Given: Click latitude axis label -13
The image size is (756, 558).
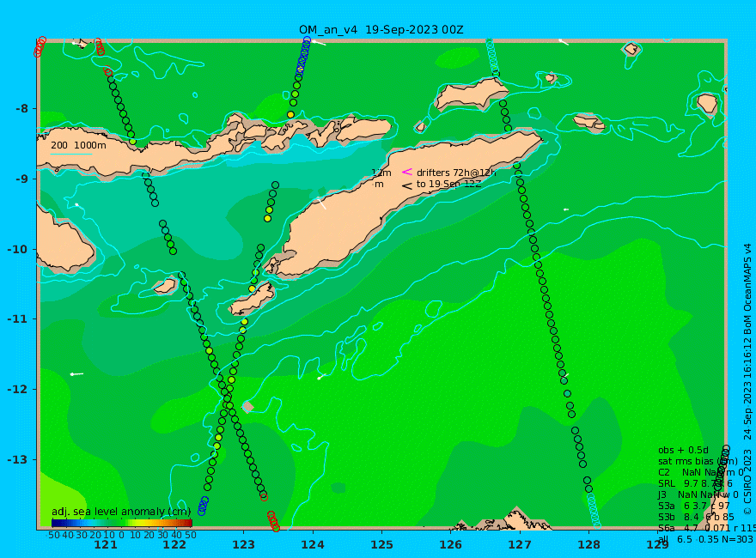Looking at the screenshot, I should click(18, 459).
